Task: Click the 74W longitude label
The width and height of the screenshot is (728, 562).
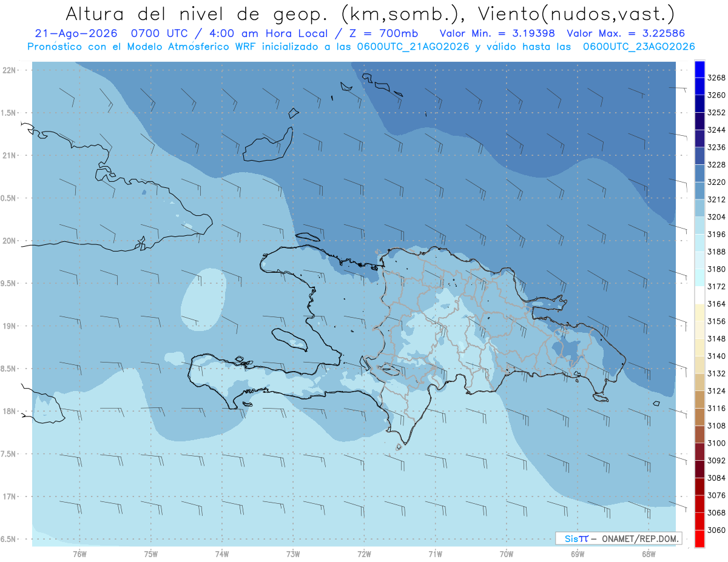Action: click(222, 554)
